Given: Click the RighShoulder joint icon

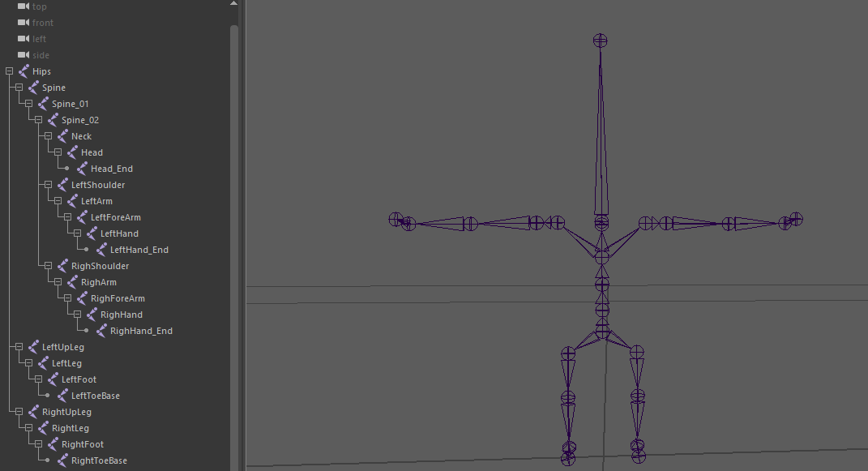Looking at the screenshot, I should [62, 266].
